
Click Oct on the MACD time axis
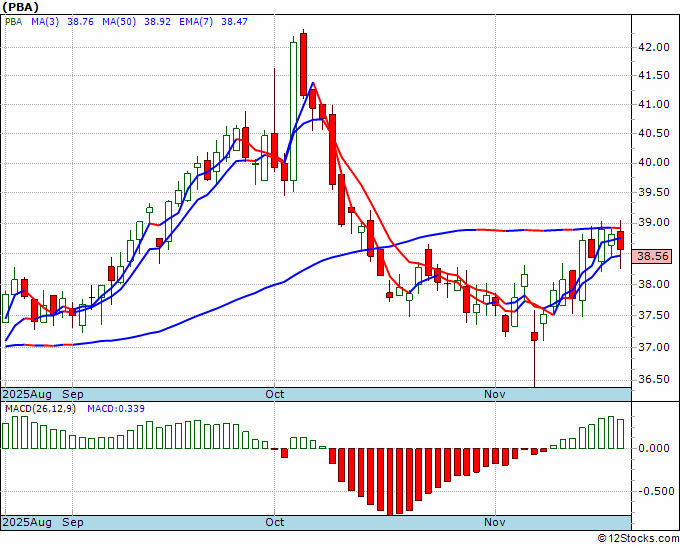[x=275, y=522]
